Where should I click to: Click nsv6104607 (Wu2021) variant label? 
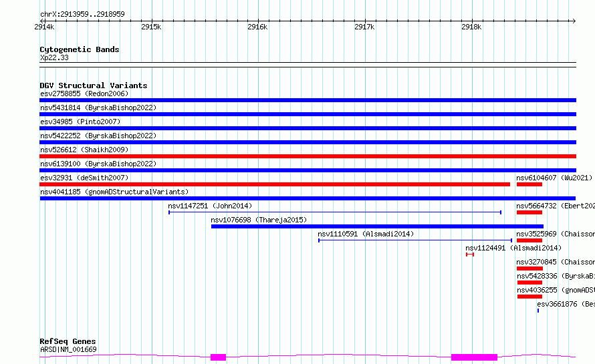coord(554,178)
